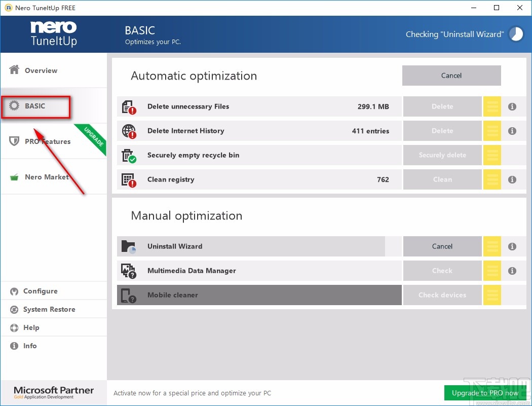Click the info icon for Delete unnecessary Files

pos(512,106)
